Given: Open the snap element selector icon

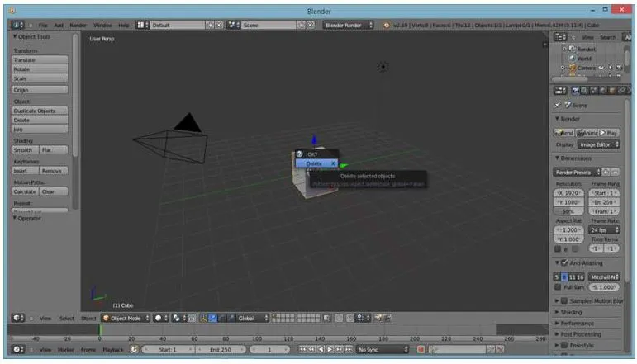Looking at the screenshot, I should 361,318.
